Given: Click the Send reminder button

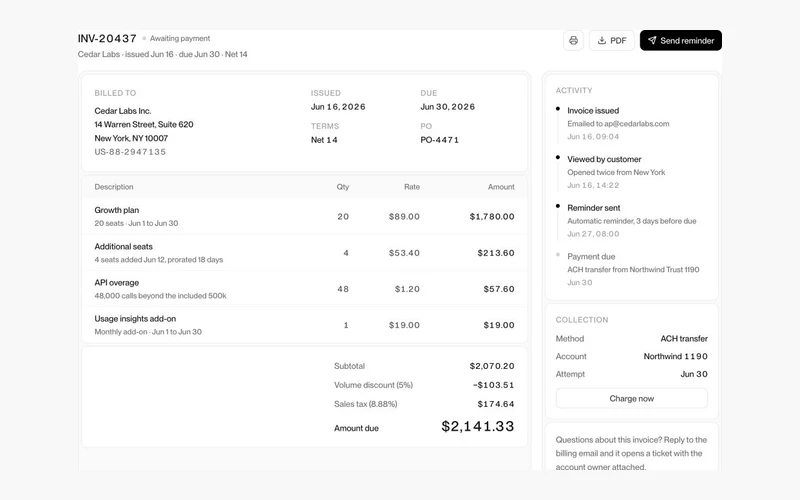Looking at the screenshot, I should [681, 40].
